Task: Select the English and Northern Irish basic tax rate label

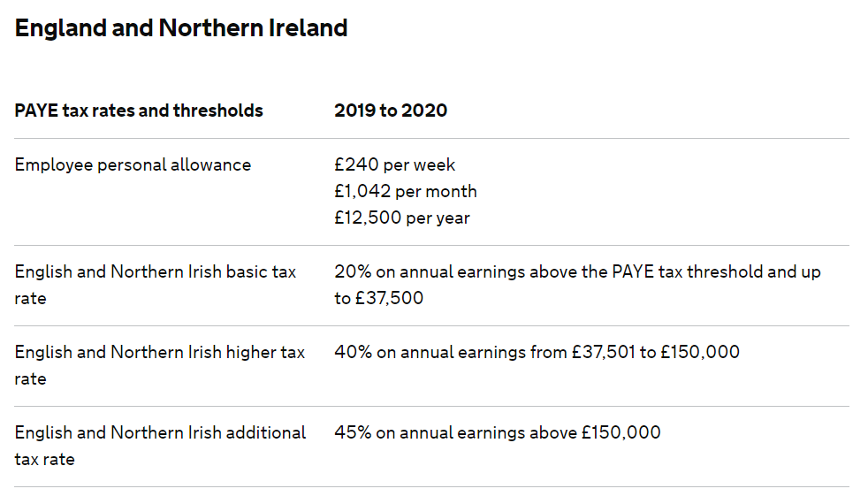Action: [156, 286]
